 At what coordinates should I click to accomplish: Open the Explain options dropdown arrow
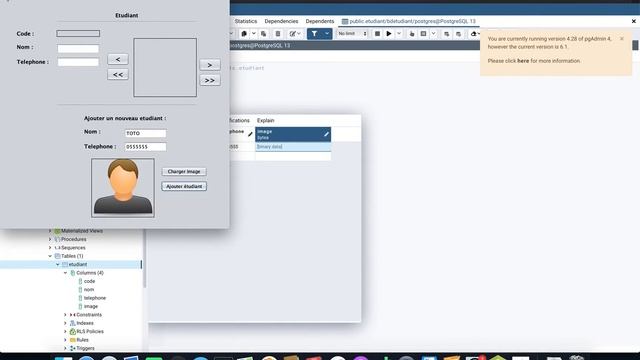point(433,34)
